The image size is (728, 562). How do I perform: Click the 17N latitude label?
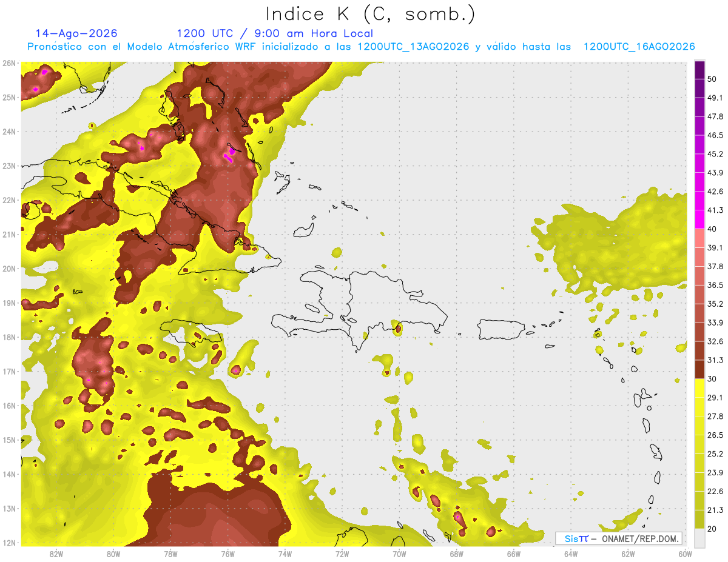[x=9, y=371]
